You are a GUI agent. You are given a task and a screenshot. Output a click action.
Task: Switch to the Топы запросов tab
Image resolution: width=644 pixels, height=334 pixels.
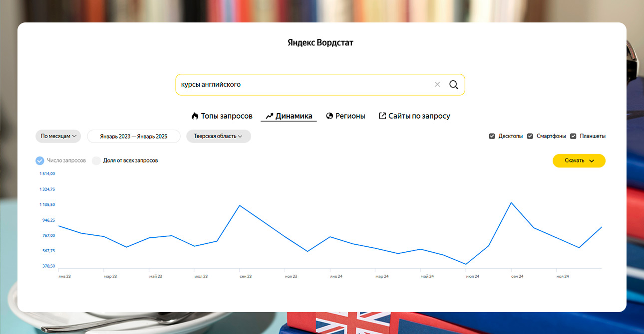click(x=226, y=116)
